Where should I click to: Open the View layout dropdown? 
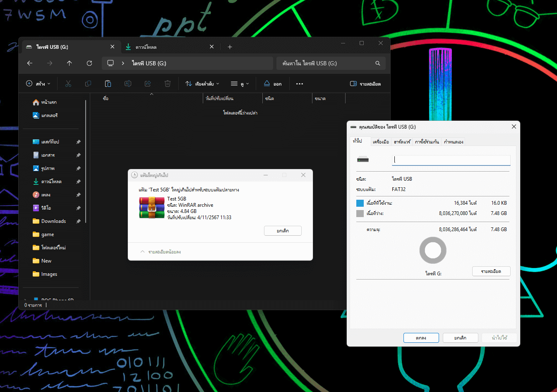click(240, 84)
